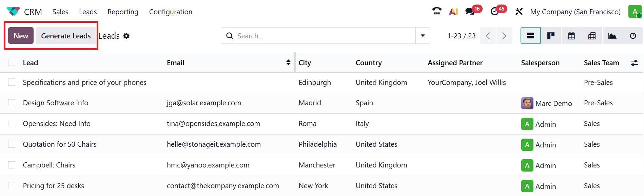644x196 pixels.
Task: Select all leads with header checkbox
Action: [x=12, y=63]
